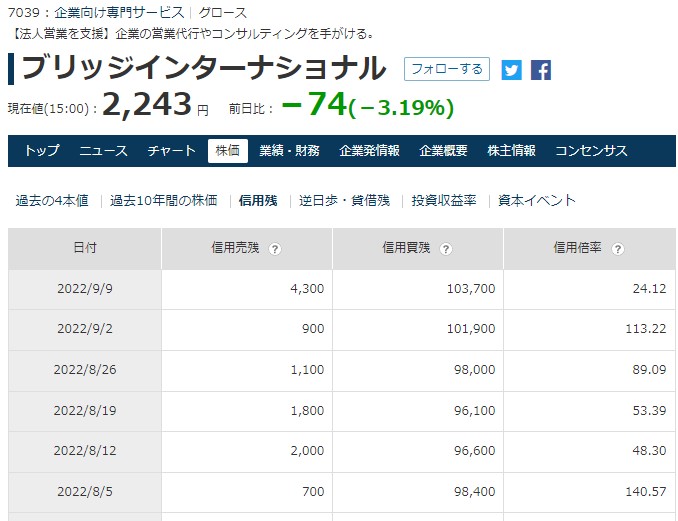Open help icon next to 信用倍率
The width and height of the screenshot is (678, 521).
point(617,249)
